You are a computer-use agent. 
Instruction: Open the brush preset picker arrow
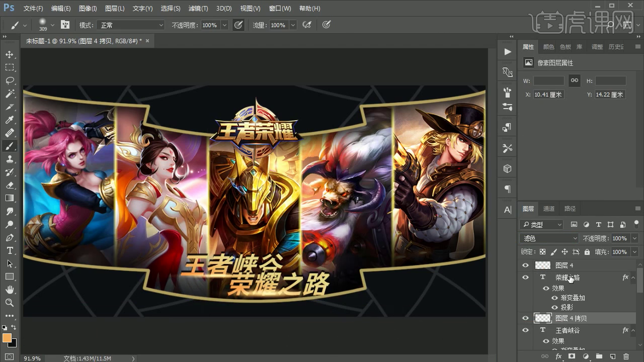[52, 25]
